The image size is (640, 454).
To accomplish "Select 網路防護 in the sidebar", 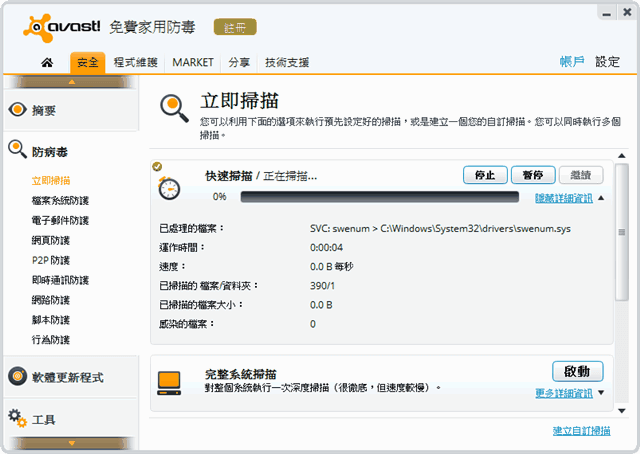I will pyautogui.click(x=51, y=300).
